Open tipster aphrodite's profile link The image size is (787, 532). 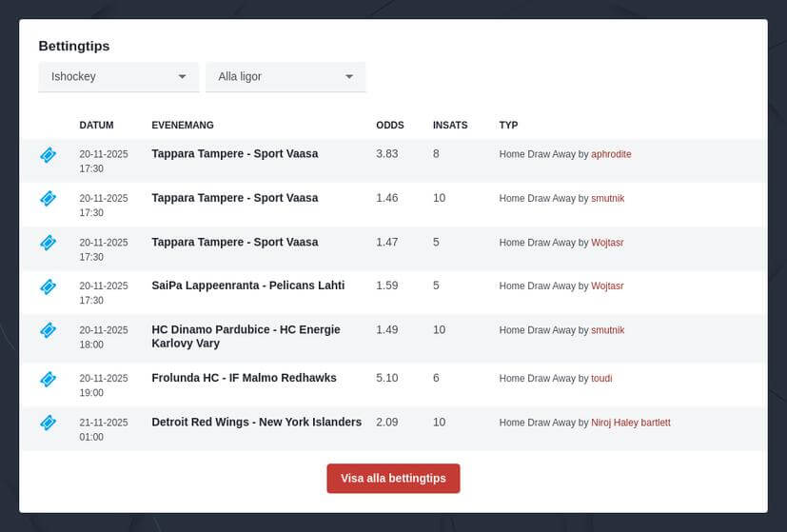(611, 154)
